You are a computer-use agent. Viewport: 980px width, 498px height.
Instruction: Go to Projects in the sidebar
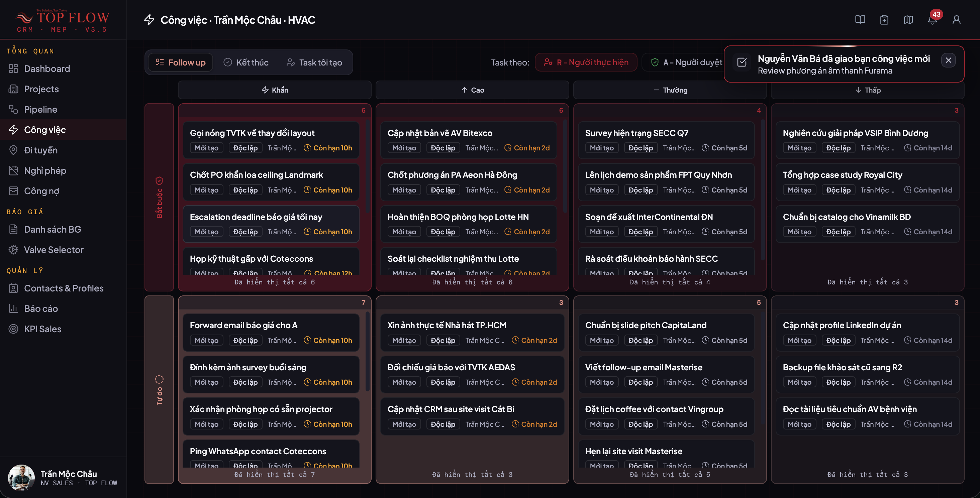coord(63,89)
